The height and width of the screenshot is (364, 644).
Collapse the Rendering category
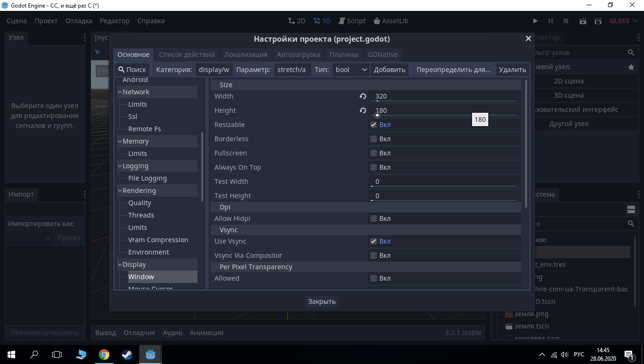point(120,191)
